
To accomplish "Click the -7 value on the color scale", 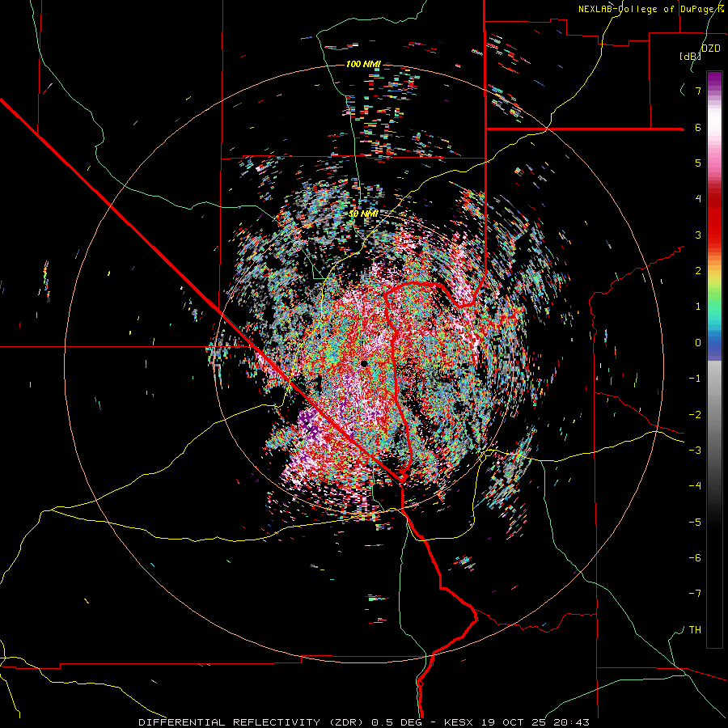I will pos(695,594).
